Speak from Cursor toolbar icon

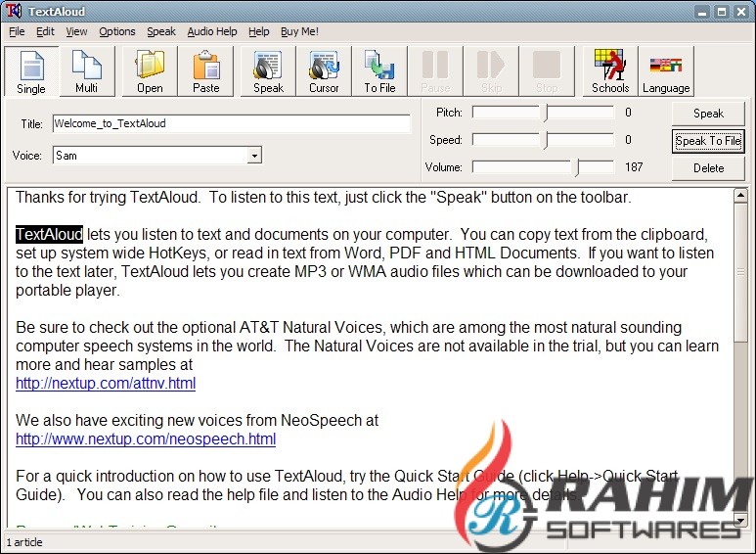[x=324, y=71]
